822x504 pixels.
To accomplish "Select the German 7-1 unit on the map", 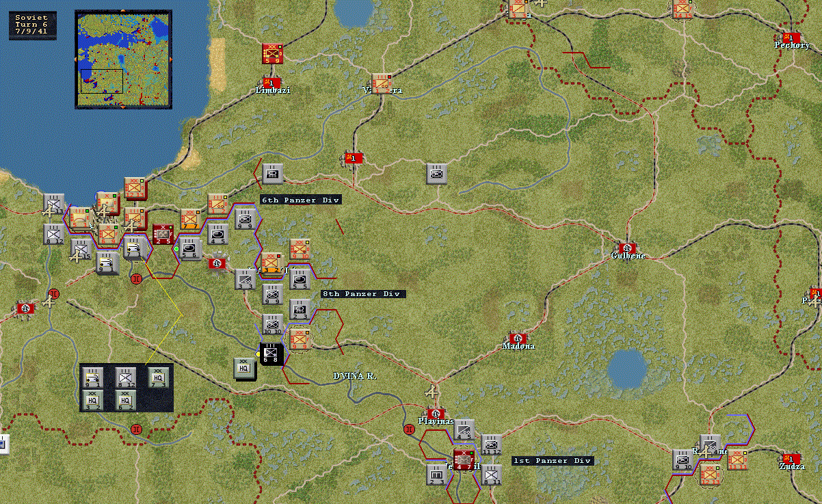I will [x=134, y=247].
